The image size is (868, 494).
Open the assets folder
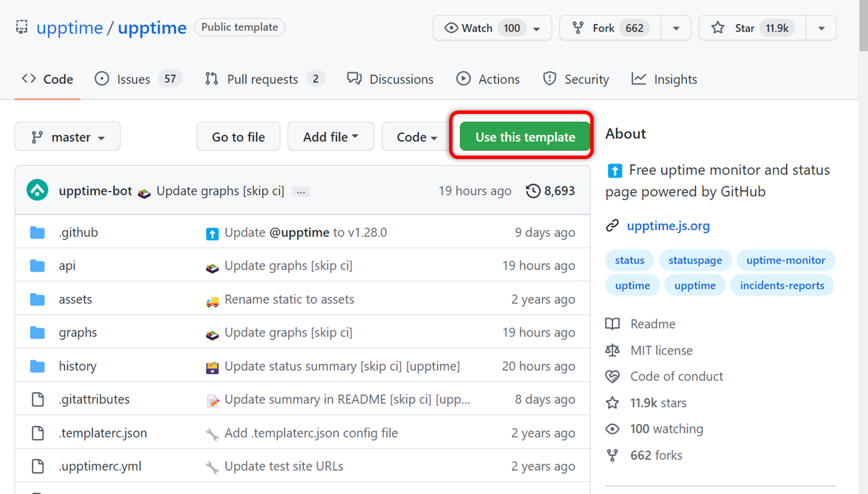tap(75, 299)
